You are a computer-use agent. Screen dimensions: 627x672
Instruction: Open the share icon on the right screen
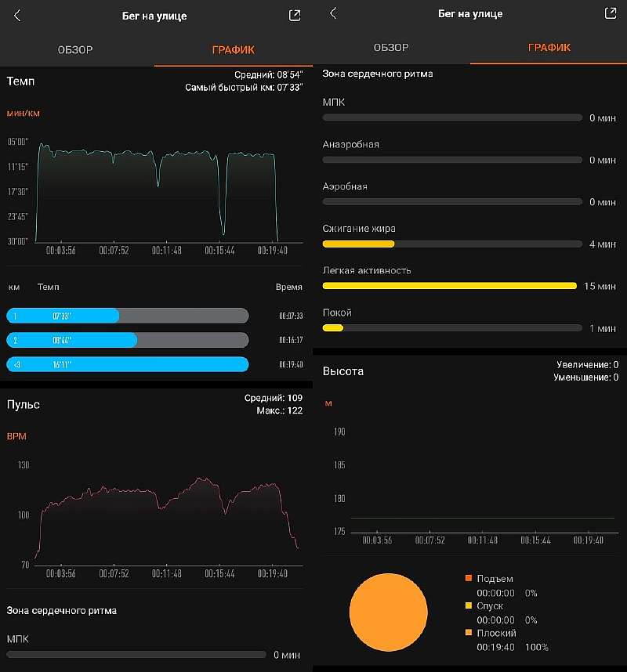click(x=610, y=13)
